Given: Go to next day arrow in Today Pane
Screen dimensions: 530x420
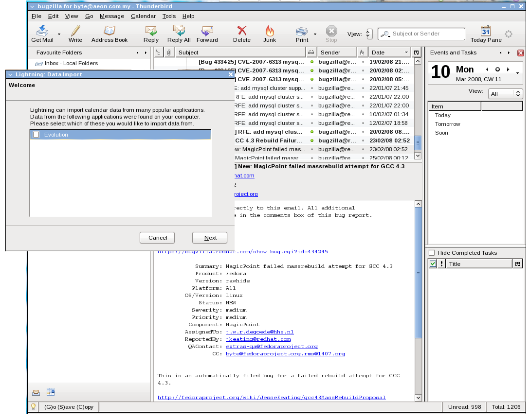Looking at the screenshot, I should (508, 69).
